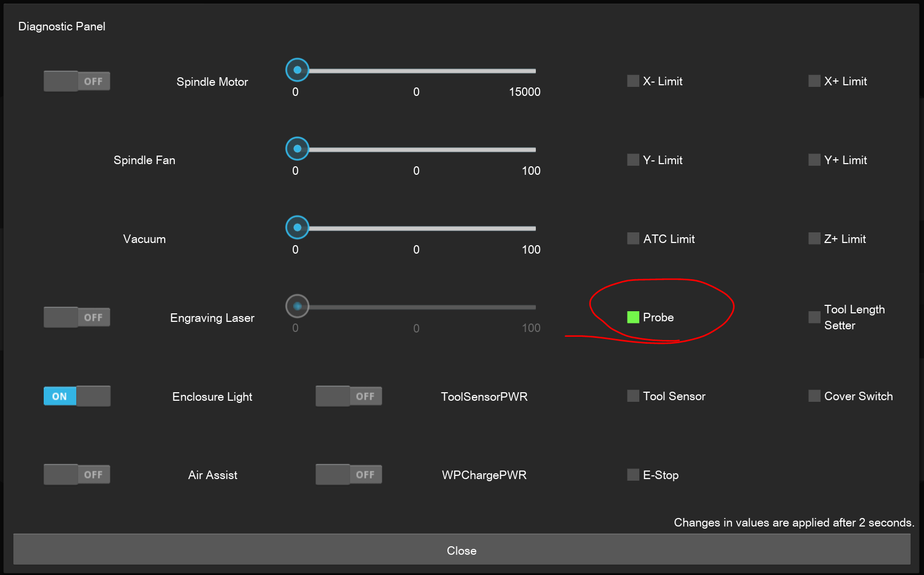Click the Spindle Motor slider handle
Viewport: 924px width, 575px height.
(x=298, y=70)
